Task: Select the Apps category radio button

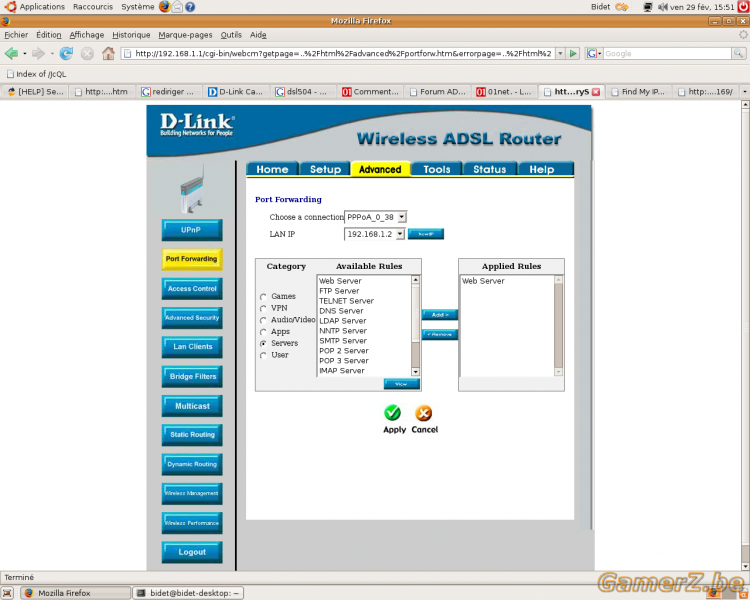Action: coord(263,332)
